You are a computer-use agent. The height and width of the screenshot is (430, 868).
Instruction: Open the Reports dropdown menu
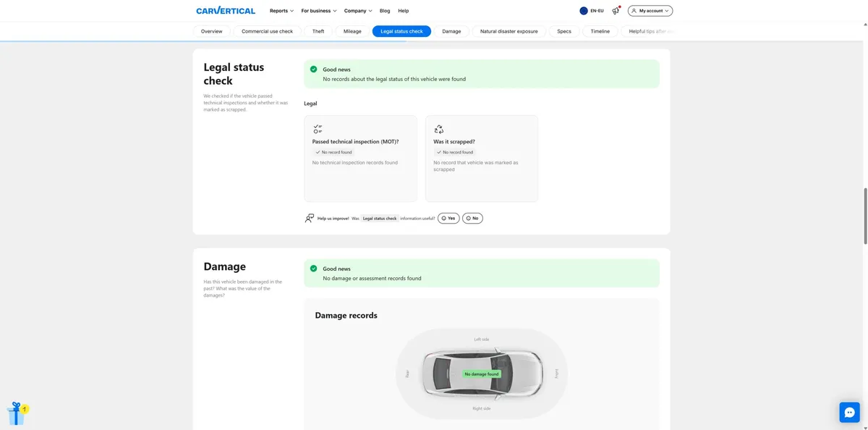click(281, 11)
